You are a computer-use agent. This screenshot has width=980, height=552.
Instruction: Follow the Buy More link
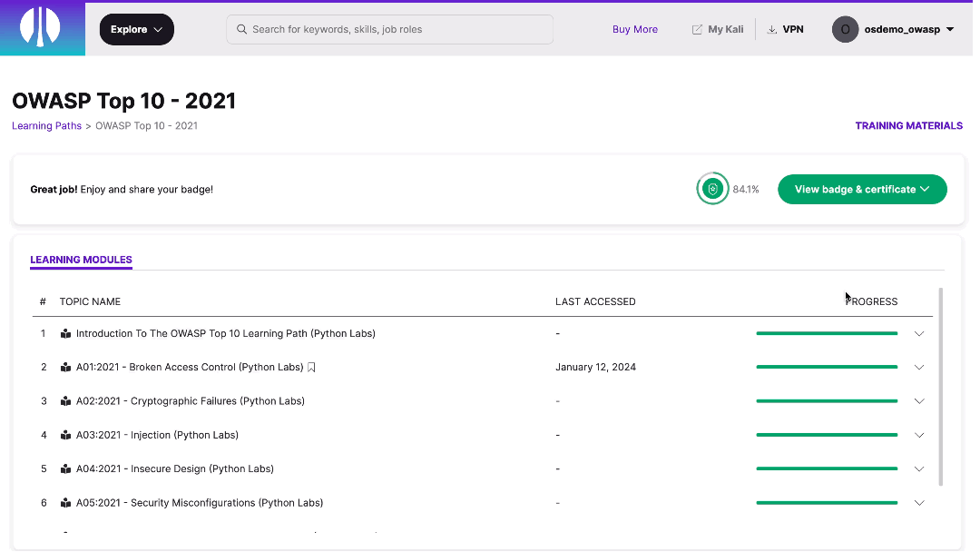click(x=634, y=29)
